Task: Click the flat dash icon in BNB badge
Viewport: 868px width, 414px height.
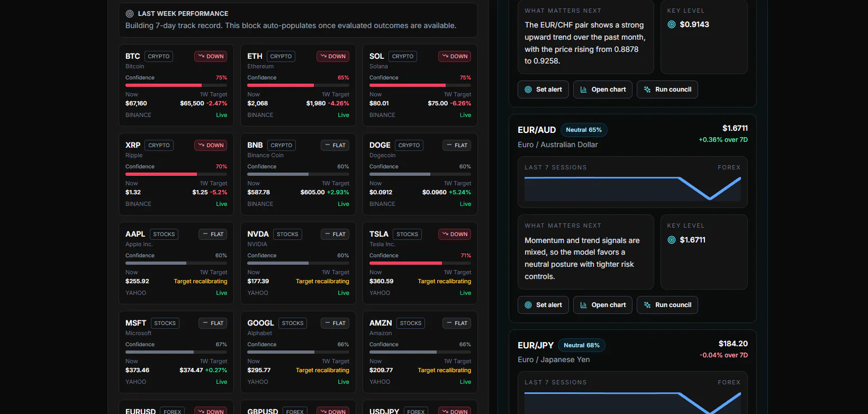Action: click(328, 145)
